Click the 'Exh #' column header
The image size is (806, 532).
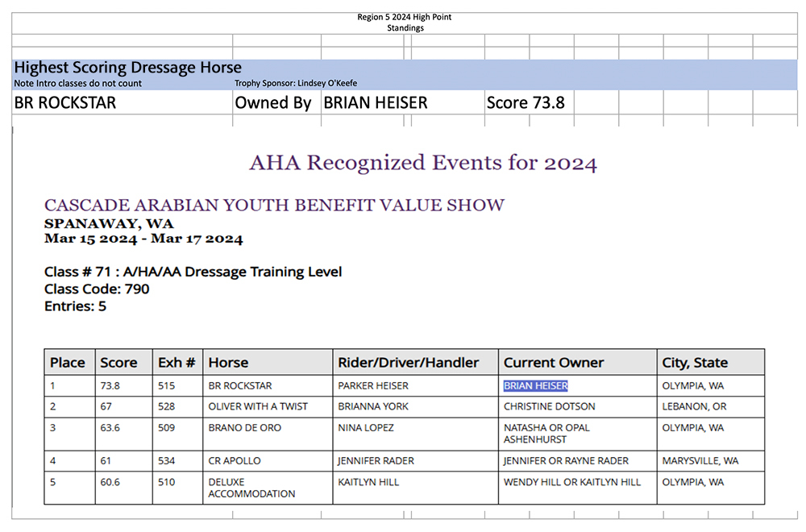tap(177, 363)
